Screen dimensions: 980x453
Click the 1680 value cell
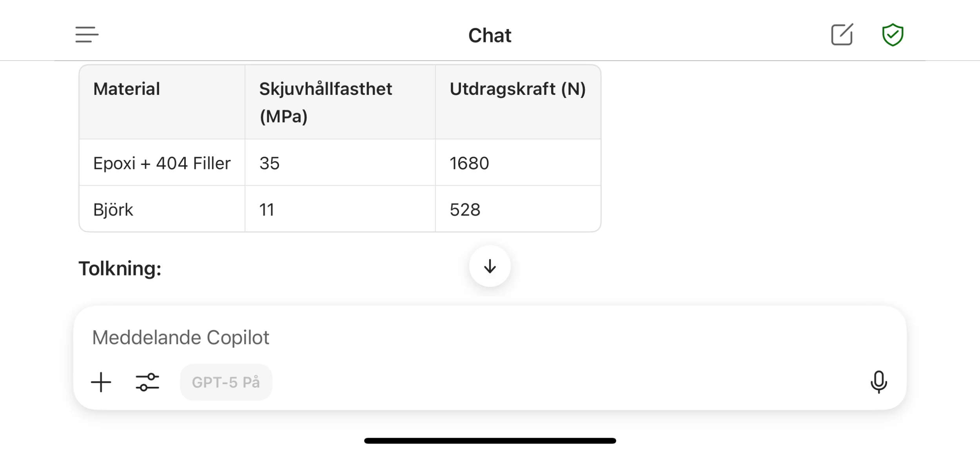(x=469, y=163)
